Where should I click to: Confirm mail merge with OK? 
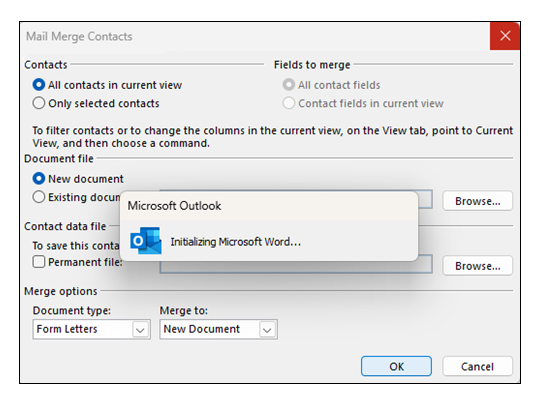coord(396,366)
